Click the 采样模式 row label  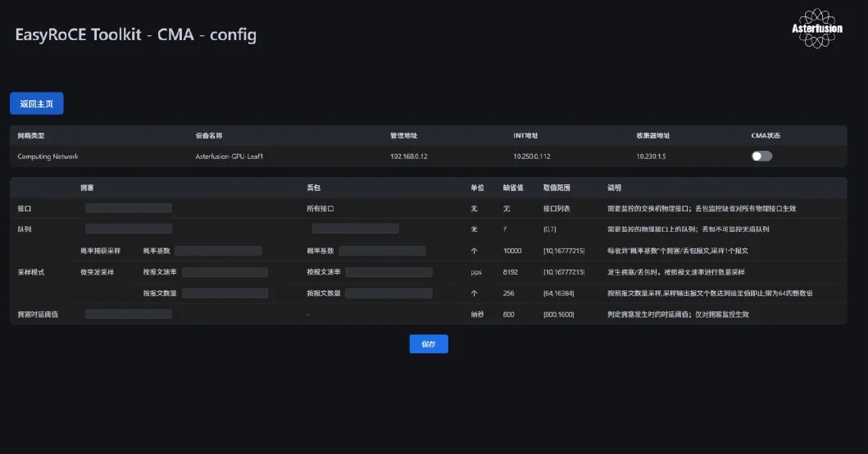(x=31, y=272)
